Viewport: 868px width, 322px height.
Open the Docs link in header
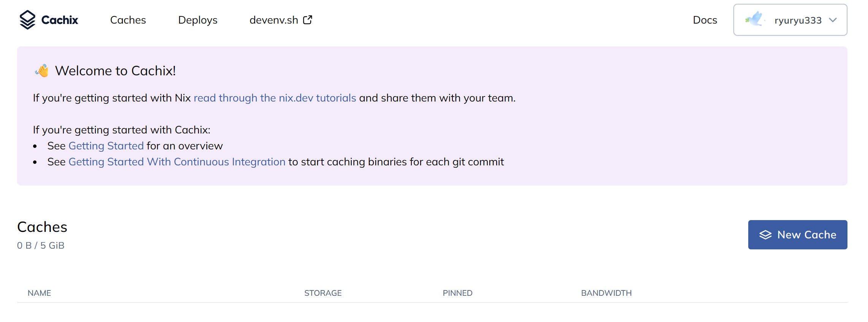point(705,20)
